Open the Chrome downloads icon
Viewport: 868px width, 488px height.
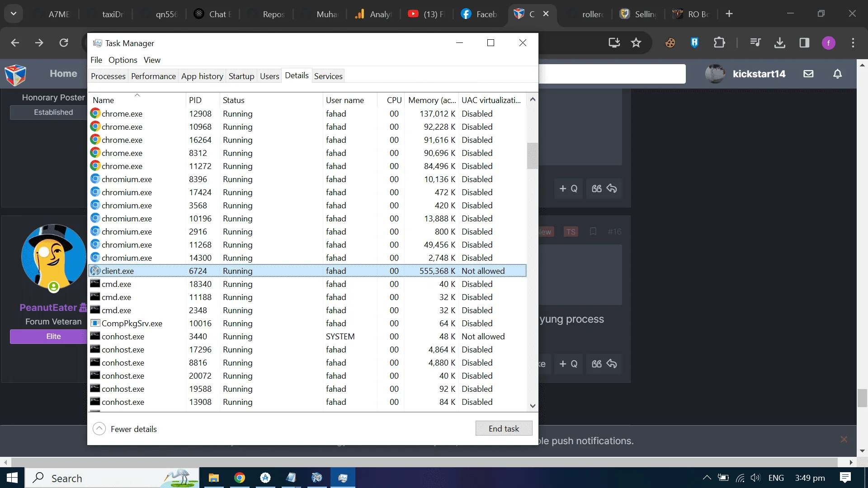pyautogui.click(x=780, y=43)
